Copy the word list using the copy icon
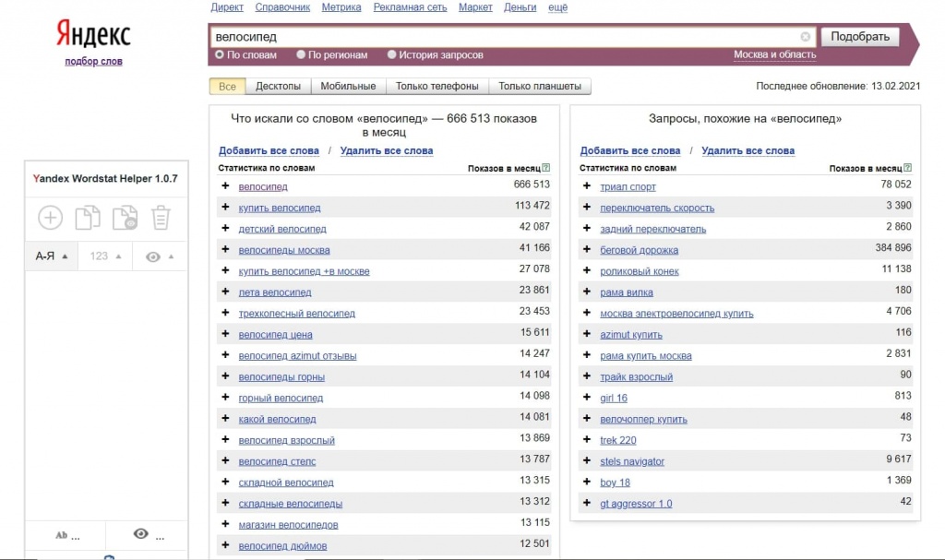Viewport: 945px width, 560px height. click(88, 217)
